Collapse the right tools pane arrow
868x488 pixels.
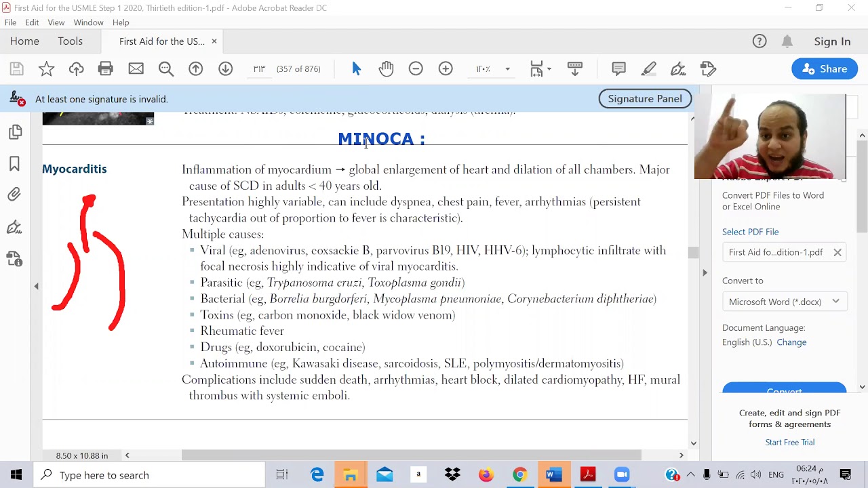705,272
